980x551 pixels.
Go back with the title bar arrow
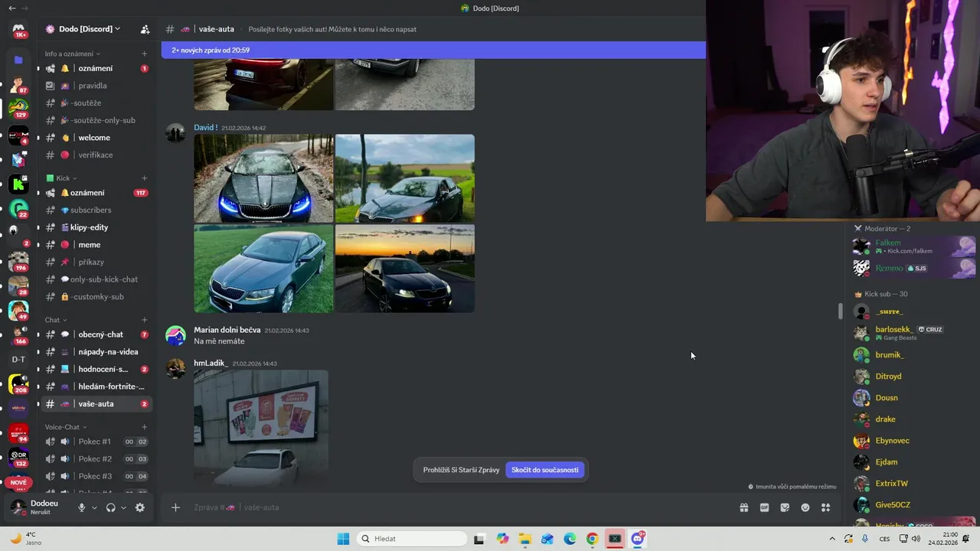tap(12, 8)
